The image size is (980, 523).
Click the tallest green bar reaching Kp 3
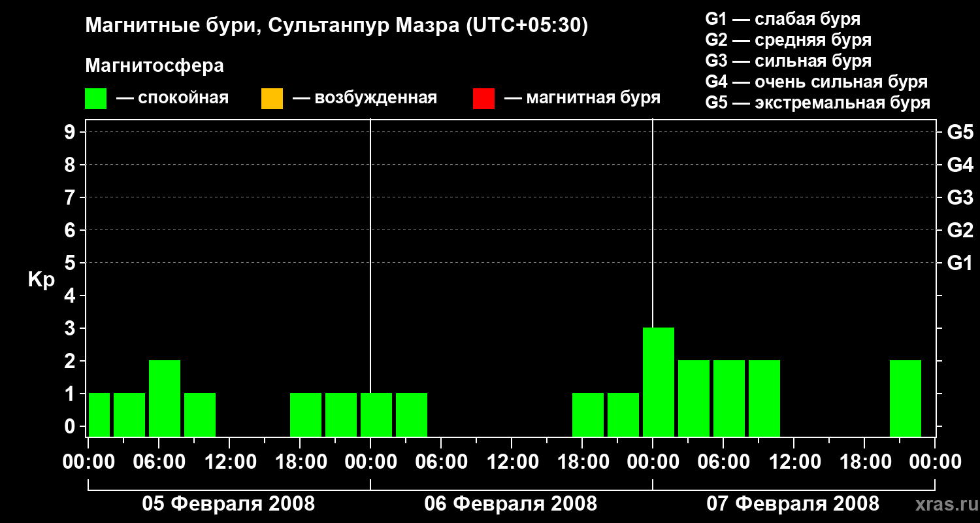659,382
